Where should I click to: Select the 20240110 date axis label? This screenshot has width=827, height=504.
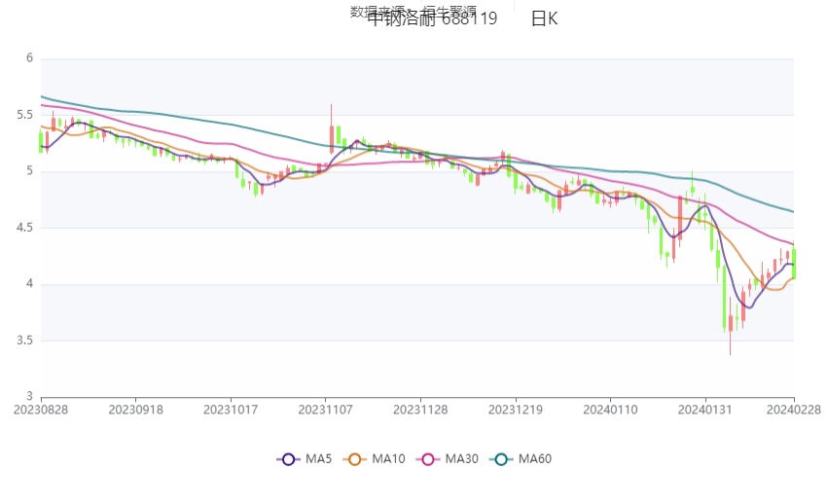(x=610, y=410)
